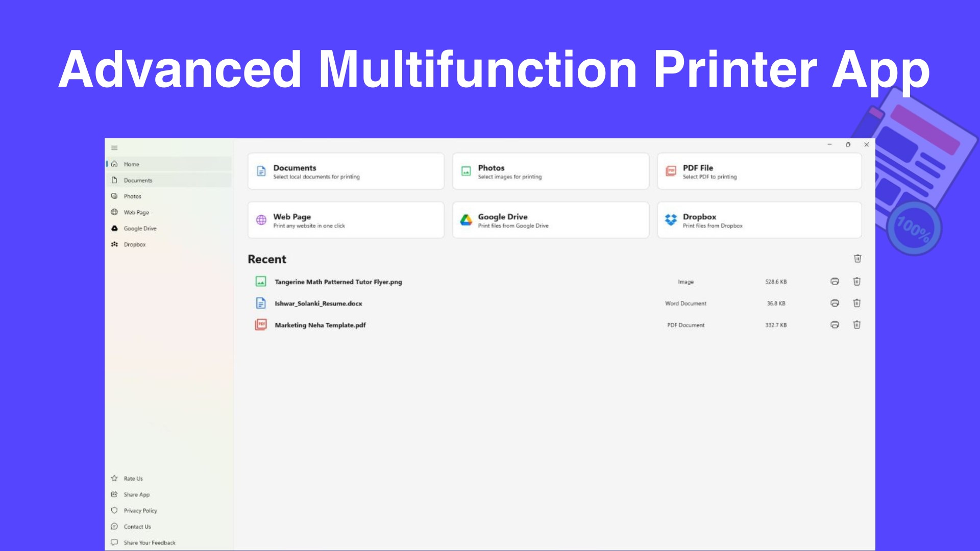The width and height of the screenshot is (980, 551).
Task: Print Marketing Neha Template.pdf via printer icon
Action: pyautogui.click(x=835, y=324)
